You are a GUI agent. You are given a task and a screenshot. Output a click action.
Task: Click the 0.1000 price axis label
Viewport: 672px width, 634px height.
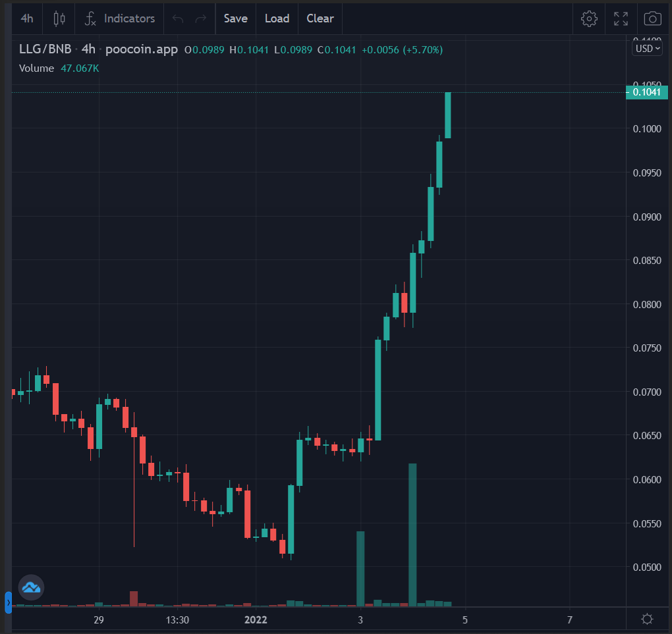click(647, 128)
